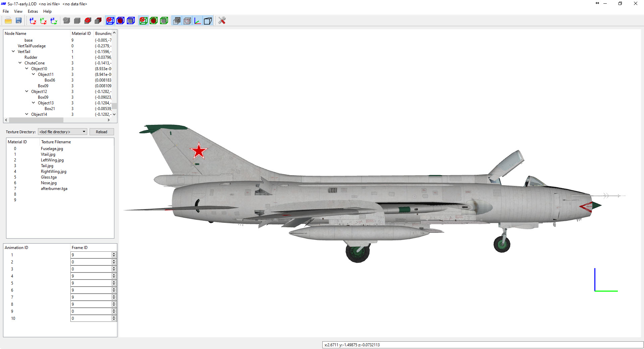Click the Frame ID column header
The image size is (644, 349).
(94, 248)
